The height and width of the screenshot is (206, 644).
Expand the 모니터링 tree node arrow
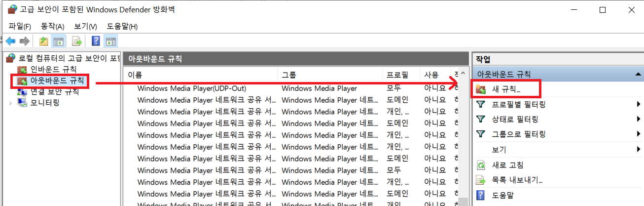[11, 103]
